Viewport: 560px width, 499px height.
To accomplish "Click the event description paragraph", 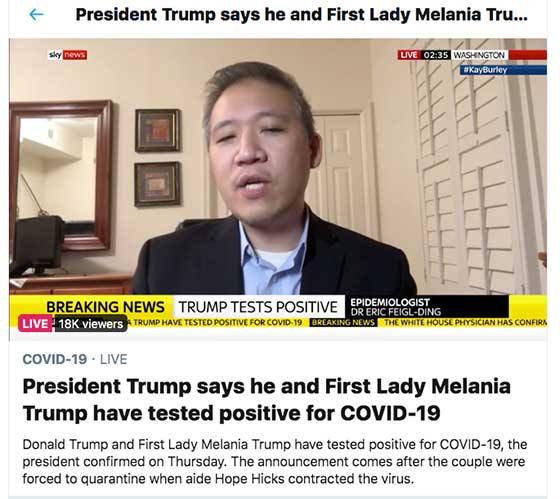I will tap(275, 461).
